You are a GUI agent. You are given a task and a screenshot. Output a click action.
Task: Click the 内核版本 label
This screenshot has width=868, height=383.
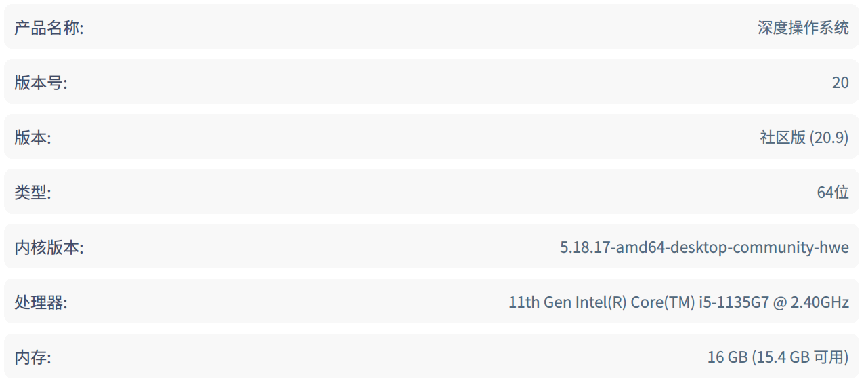click(49, 247)
